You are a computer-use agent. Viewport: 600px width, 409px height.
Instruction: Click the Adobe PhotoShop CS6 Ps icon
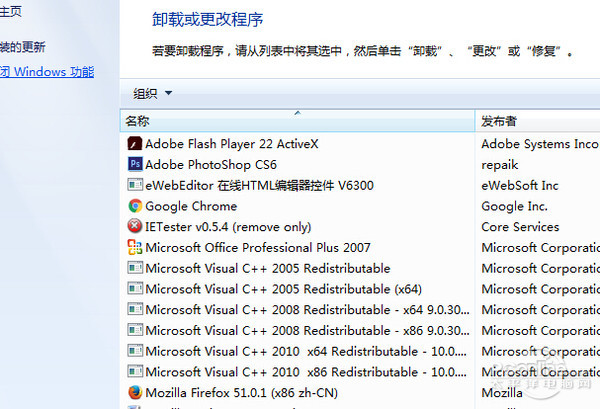(x=135, y=165)
